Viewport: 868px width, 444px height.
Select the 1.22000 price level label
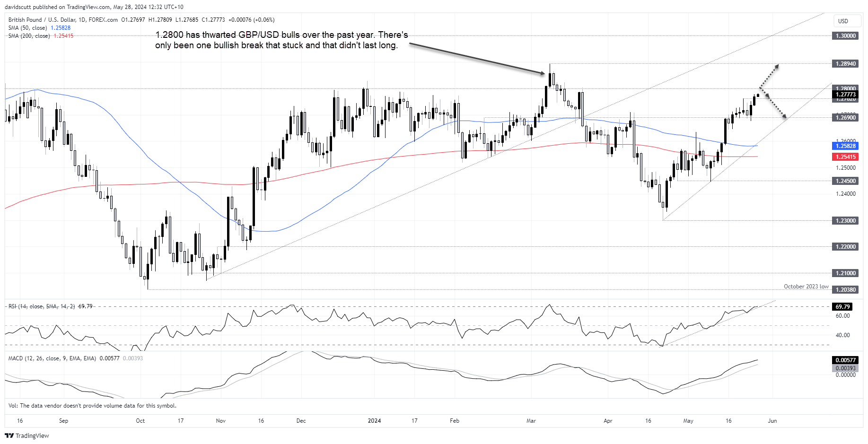tap(845, 247)
